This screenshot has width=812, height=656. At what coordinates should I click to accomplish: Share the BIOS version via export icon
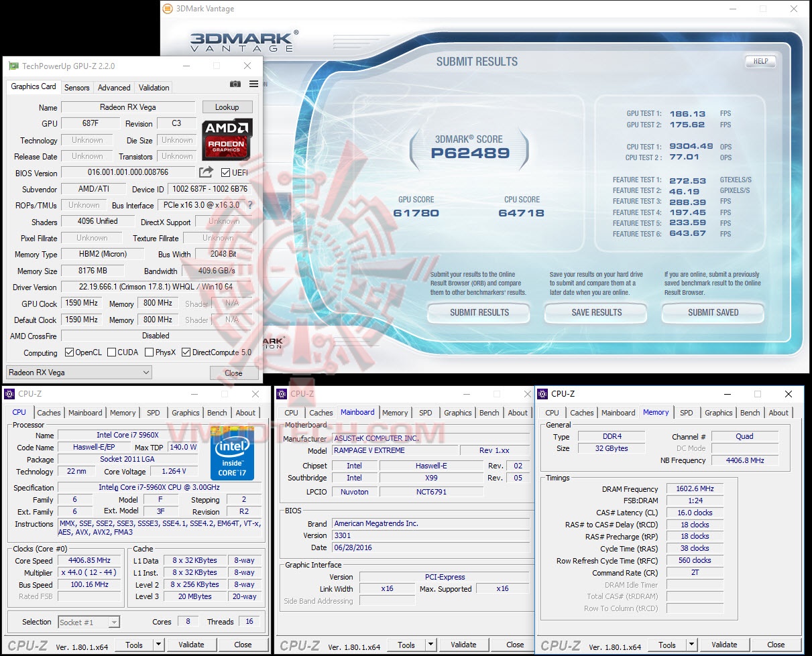206,172
